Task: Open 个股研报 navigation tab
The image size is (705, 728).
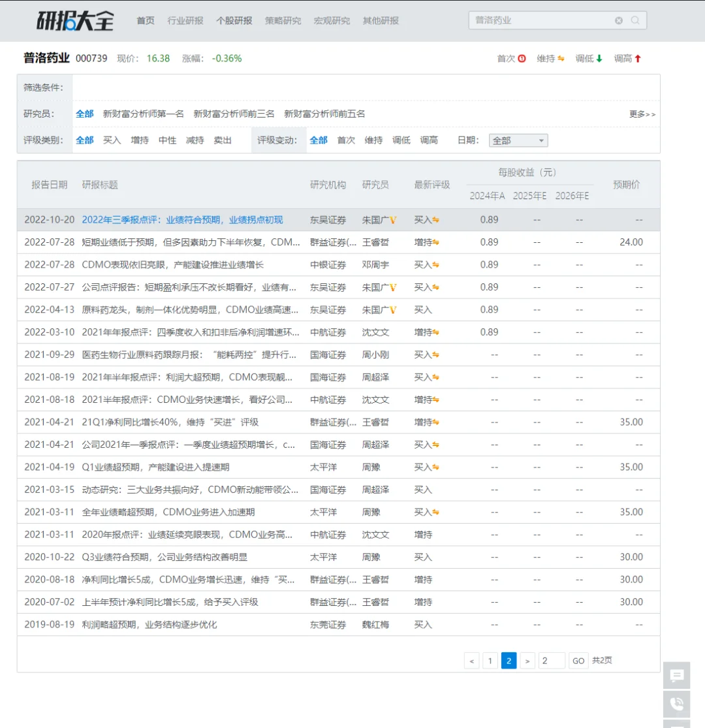Action: pos(234,21)
